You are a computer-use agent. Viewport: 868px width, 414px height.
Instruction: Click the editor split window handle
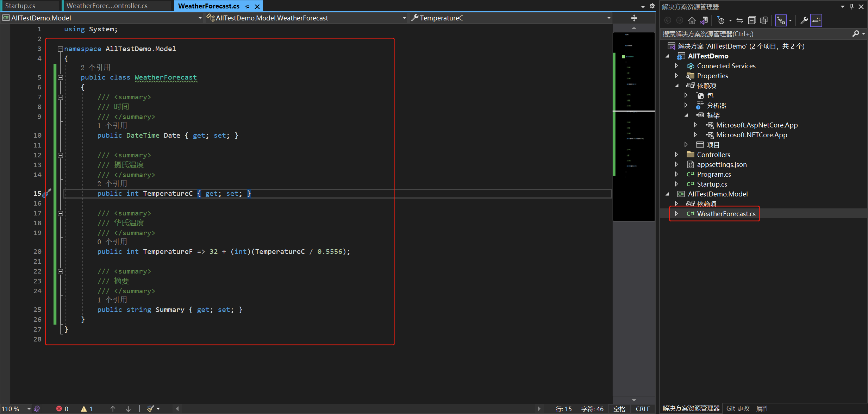click(x=634, y=18)
